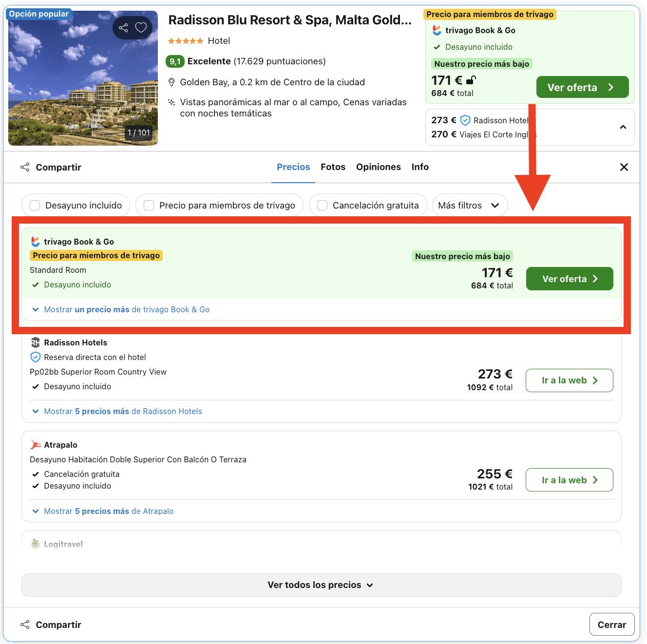
Task: Click the share icon beside top Compartir
Action: pyautogui.click(x=25, y=167)
